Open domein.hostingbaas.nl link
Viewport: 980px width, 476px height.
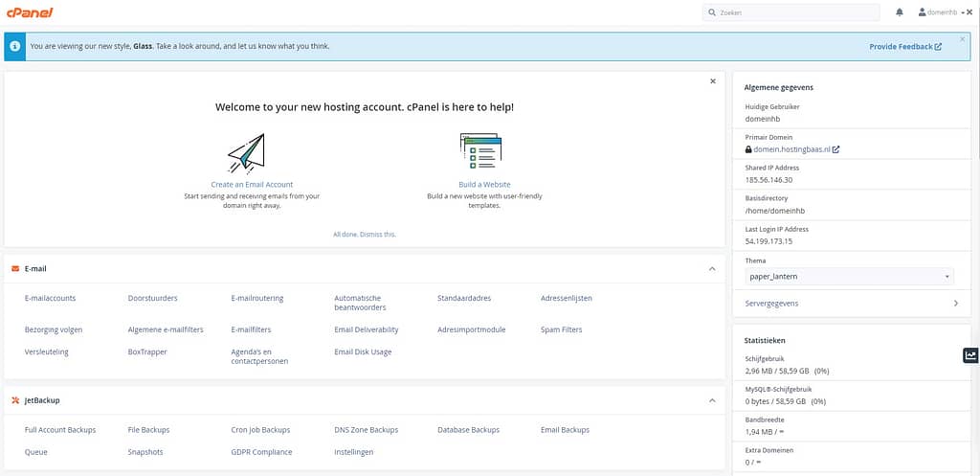[791, 149]
